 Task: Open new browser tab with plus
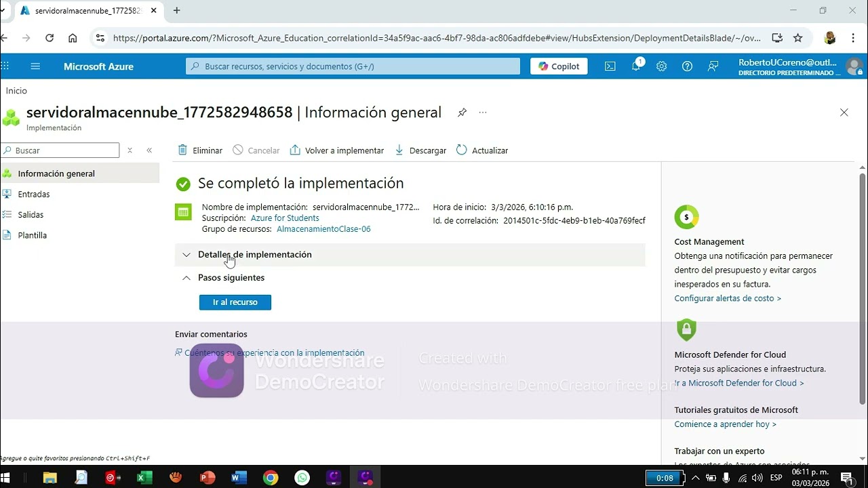[176, 11]
